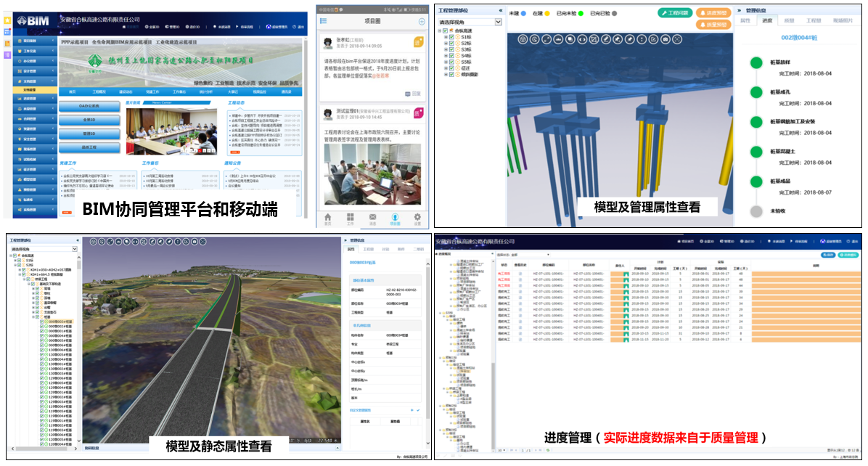Toggle the S1标 checkbox in pile viewer tree
868x466 pixels.
451,37
